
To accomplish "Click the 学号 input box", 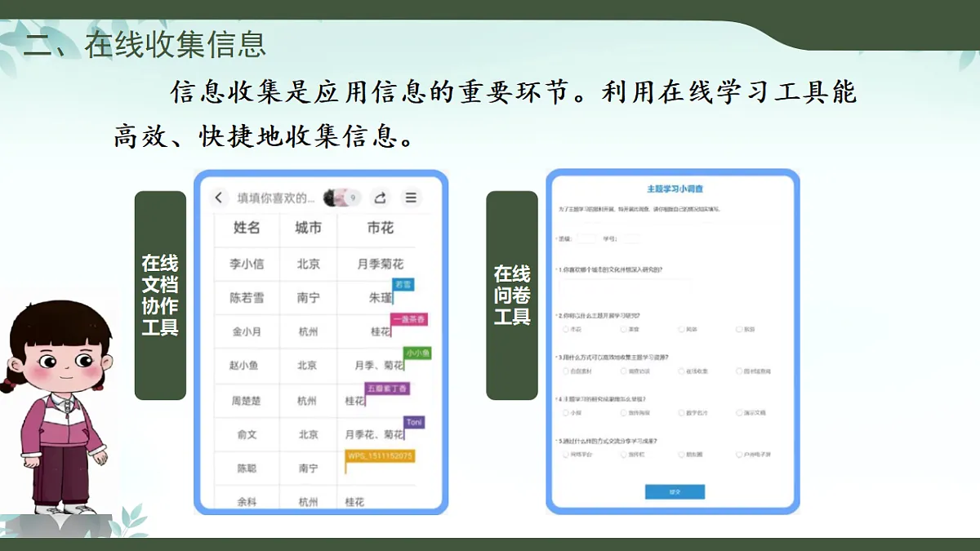I will pos(630,238).
